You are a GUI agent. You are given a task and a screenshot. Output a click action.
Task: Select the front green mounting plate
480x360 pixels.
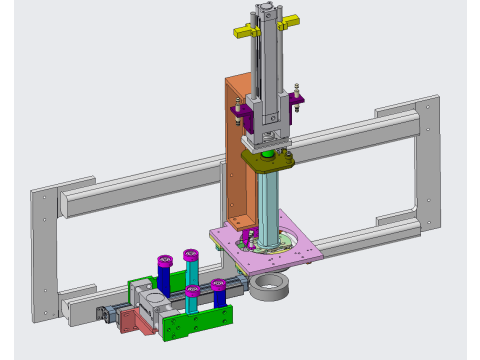[x=198, y=323]
